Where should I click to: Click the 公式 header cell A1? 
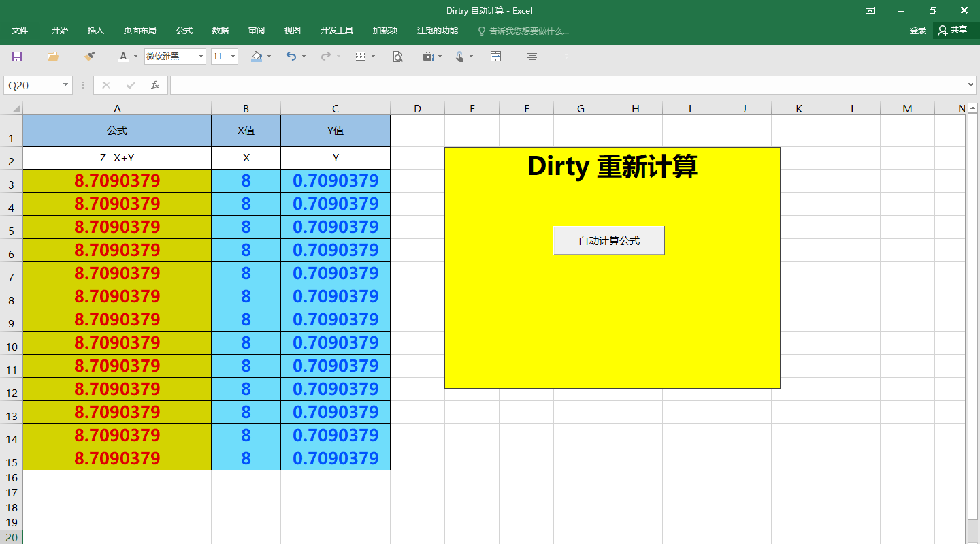tap(117, 131)
